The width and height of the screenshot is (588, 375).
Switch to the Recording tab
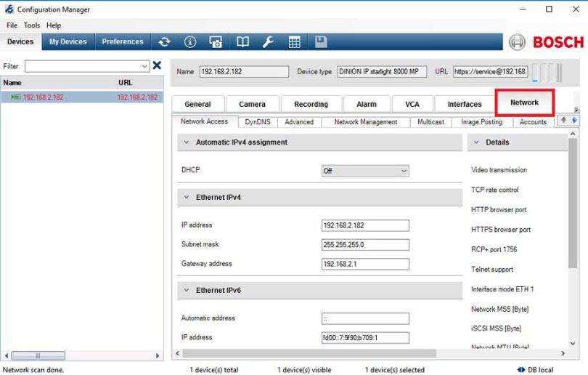tap(311, 104)
